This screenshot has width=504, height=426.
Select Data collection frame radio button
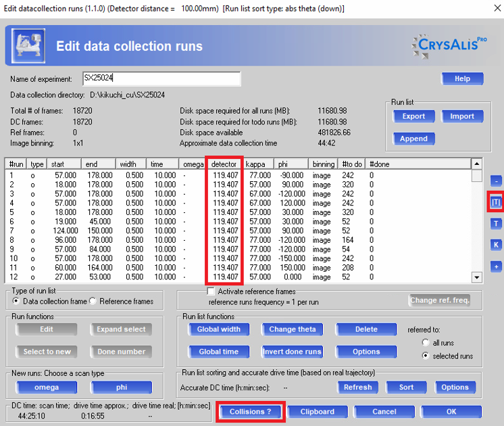click(x=16, y=301)
